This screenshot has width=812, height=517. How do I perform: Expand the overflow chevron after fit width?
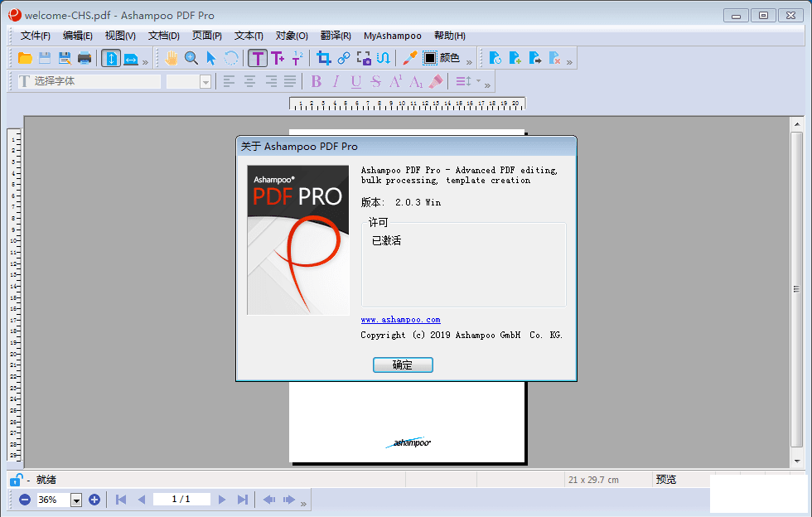(x=146, y=62)
